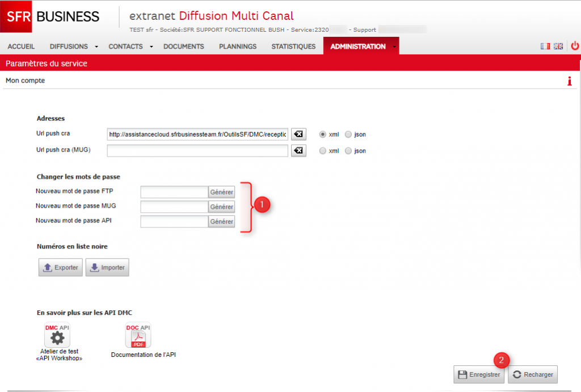Expand the Administration menu arrow
The image size is (581, 392).
pyautogui.click(x=394, y=47)
